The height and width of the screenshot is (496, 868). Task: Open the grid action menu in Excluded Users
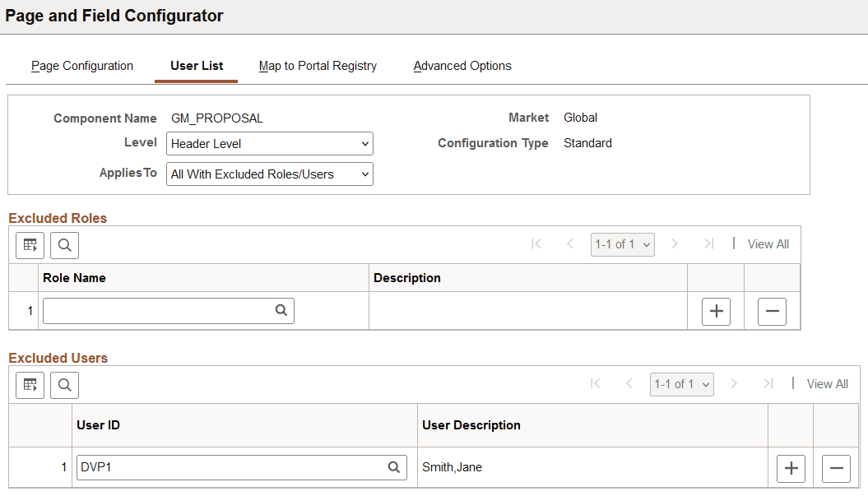coord(30,384)
